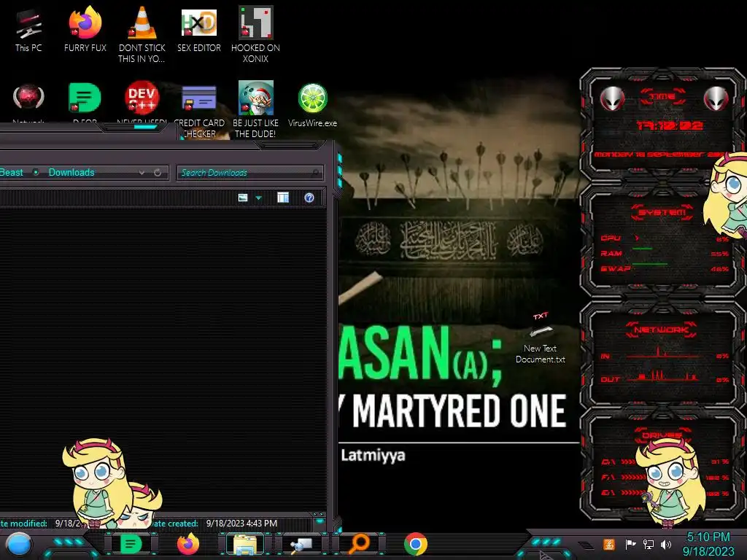The image size is (747, 560).
Task: Expand the view options dropdown arrow
Action: pos(259,198)
